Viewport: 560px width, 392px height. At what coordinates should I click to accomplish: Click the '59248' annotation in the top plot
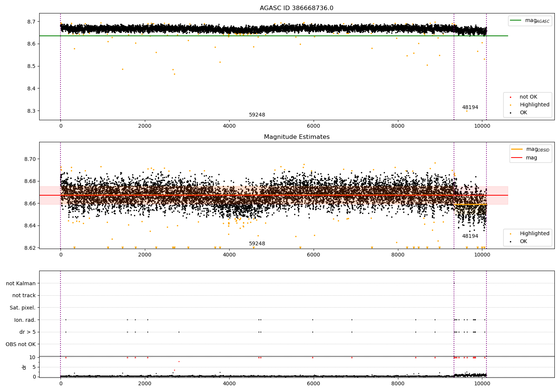pos(257,115)
